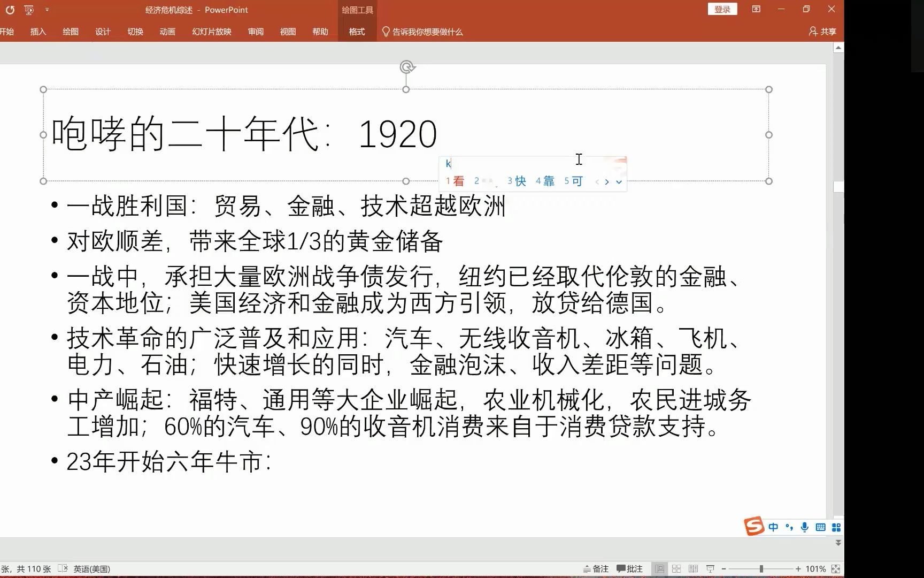Click bullet text 一战胜利国：贸易、金融、技术超越欧洲

286,206
